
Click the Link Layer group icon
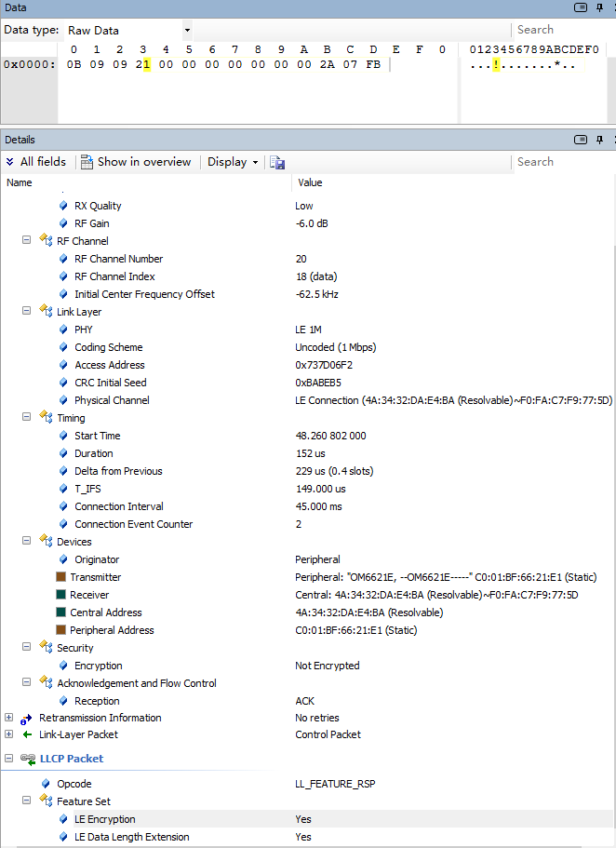point(46,311)
